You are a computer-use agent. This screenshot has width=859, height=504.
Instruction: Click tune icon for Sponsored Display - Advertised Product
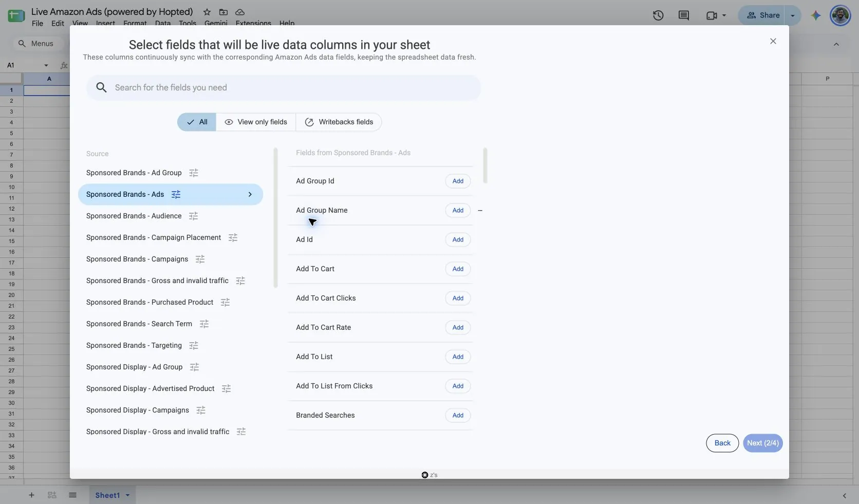[x=226, y=389]
